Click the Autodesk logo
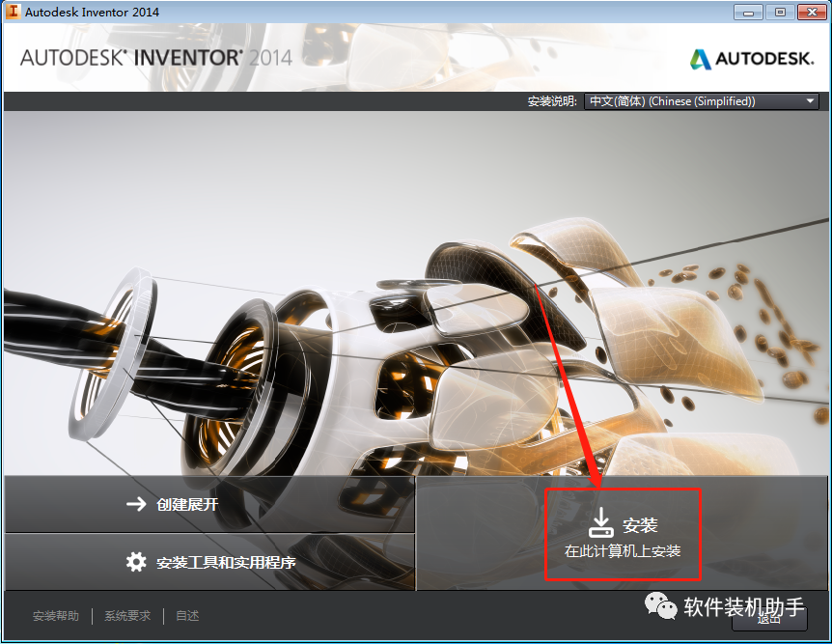This screenshot has height=644, width=832. coord(751,58)
